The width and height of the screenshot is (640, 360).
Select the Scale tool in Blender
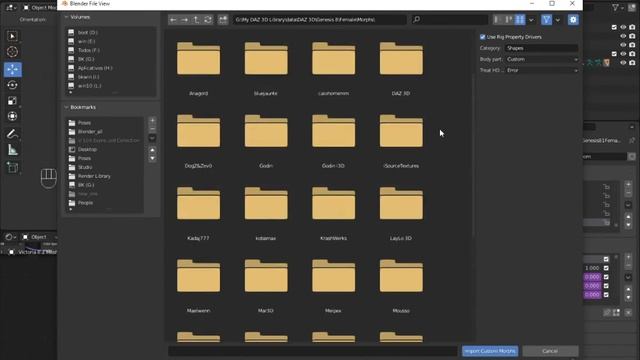13,101
